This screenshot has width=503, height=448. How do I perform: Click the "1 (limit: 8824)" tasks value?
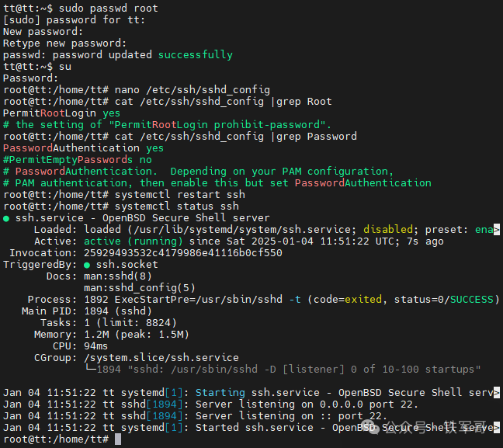coord(130,322)
